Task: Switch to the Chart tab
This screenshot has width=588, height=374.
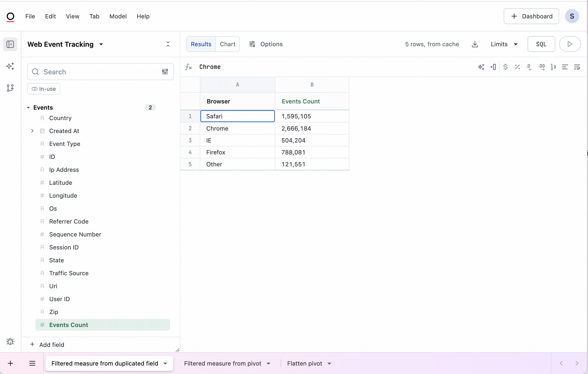Action: click(227, 44)
